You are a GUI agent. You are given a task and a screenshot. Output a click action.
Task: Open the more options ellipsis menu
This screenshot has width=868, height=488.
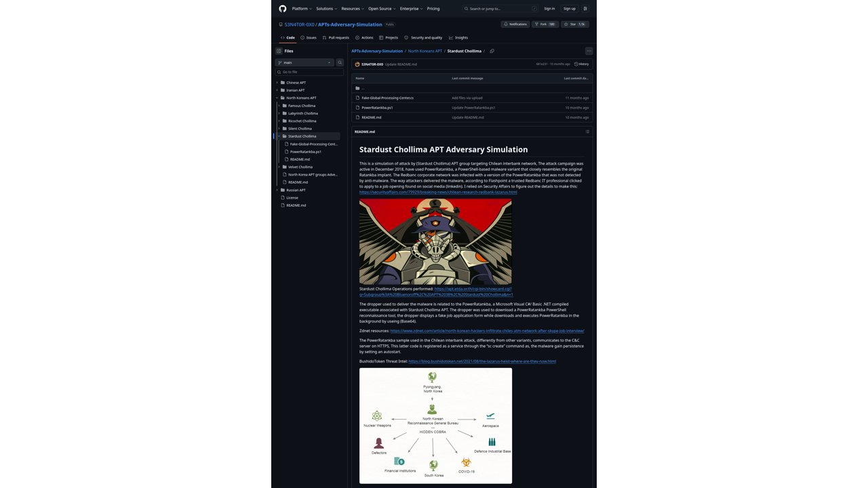point(589,51)
